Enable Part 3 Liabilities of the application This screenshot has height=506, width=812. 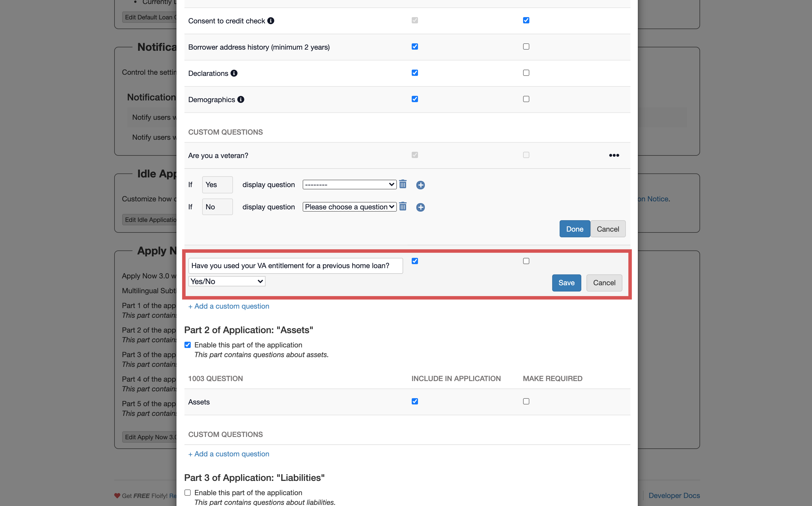click(188, 492)
